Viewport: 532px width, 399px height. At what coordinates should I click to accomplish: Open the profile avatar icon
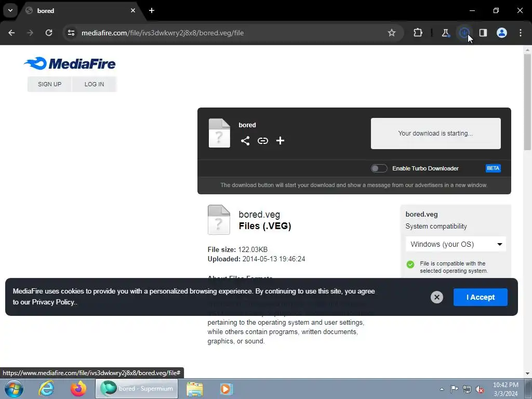coord(502,33)
